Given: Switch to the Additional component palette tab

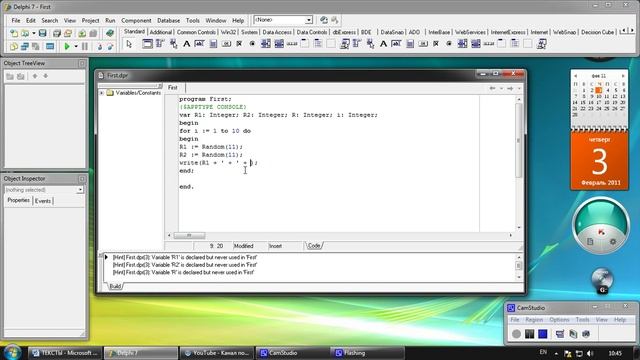Looking at the screenshot, I should (x=160, y=32).
